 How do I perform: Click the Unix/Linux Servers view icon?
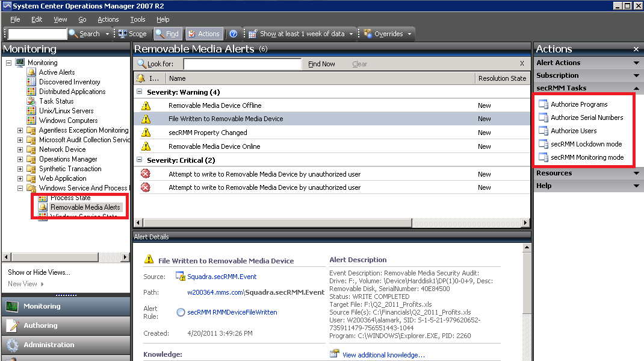tap(31, 111)
